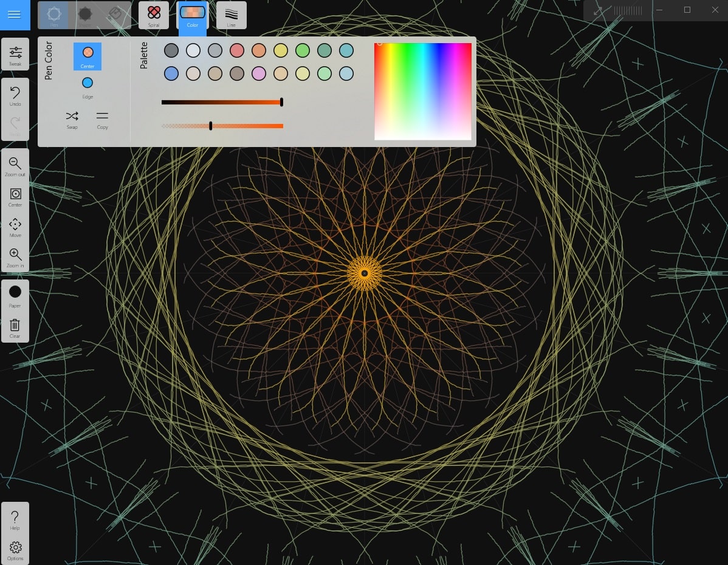
Task: Re-center the drawing with the Center button
Action: pos(15,196)
